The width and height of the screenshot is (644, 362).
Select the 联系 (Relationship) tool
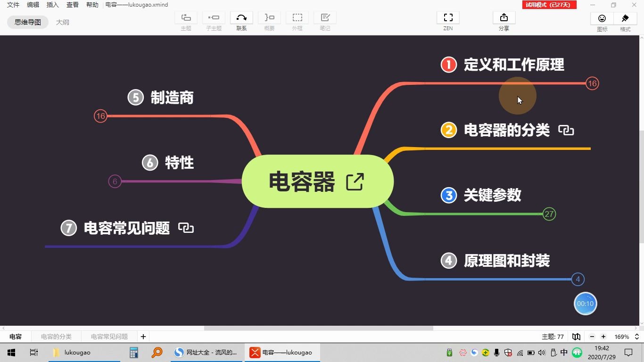tap(241, 18)
